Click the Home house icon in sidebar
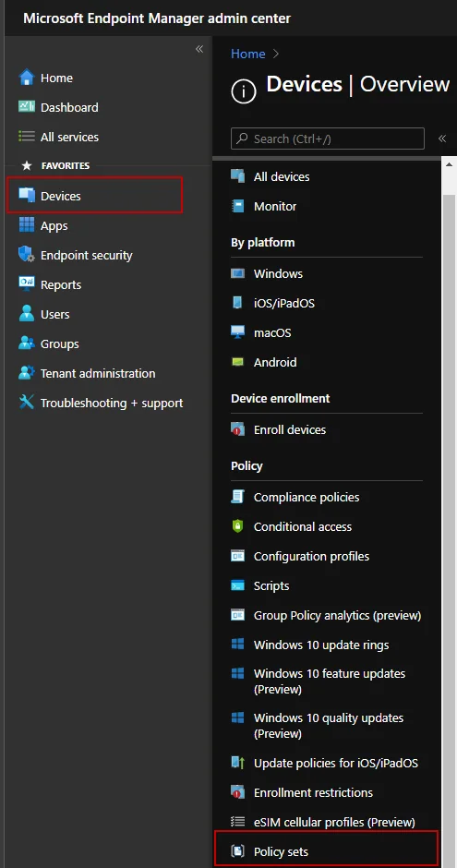Image resolution: width=457 pixels, height=868 pixels. tap(27, 78)
